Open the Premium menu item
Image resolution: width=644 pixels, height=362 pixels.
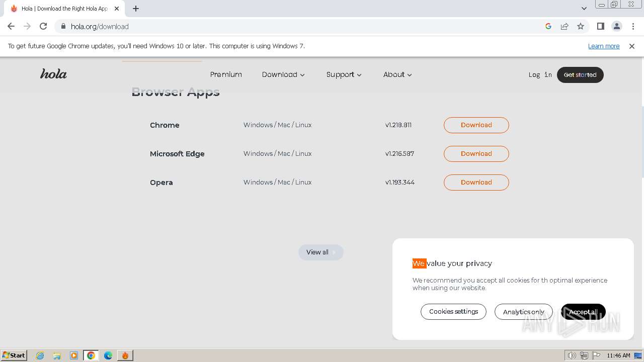[226, 74]
